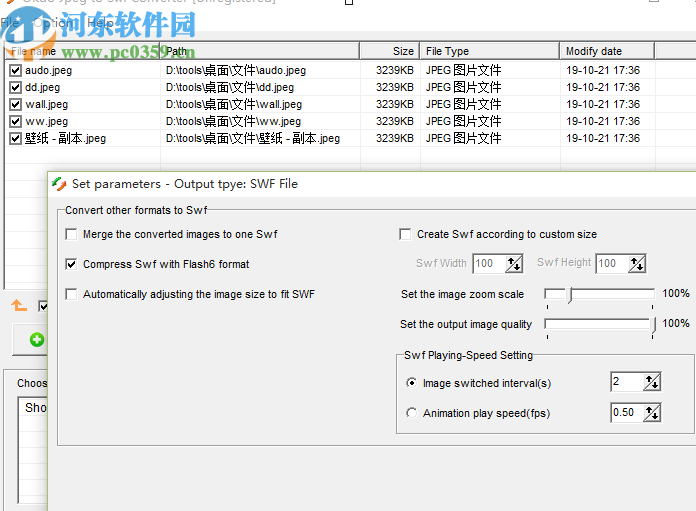Screen dimensions: 696x511
Task: Click the Swf Height spinner arrows
Action: coord(637,264)
